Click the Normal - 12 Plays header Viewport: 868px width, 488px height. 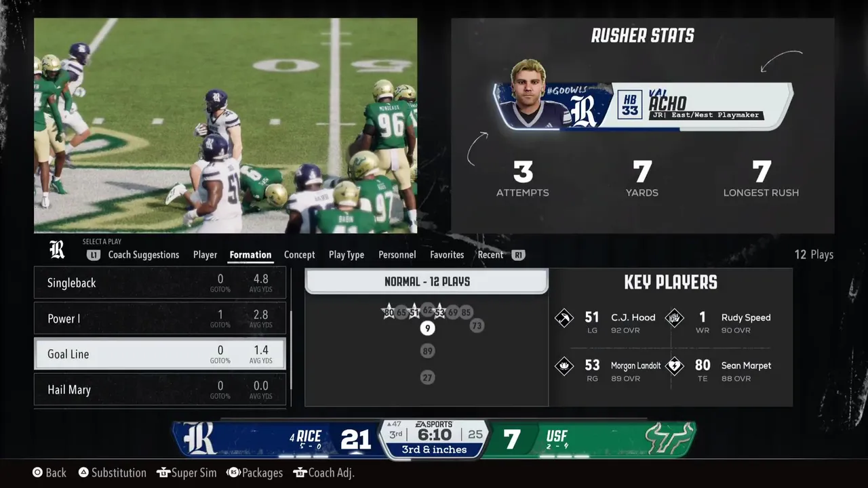[427, 281]
